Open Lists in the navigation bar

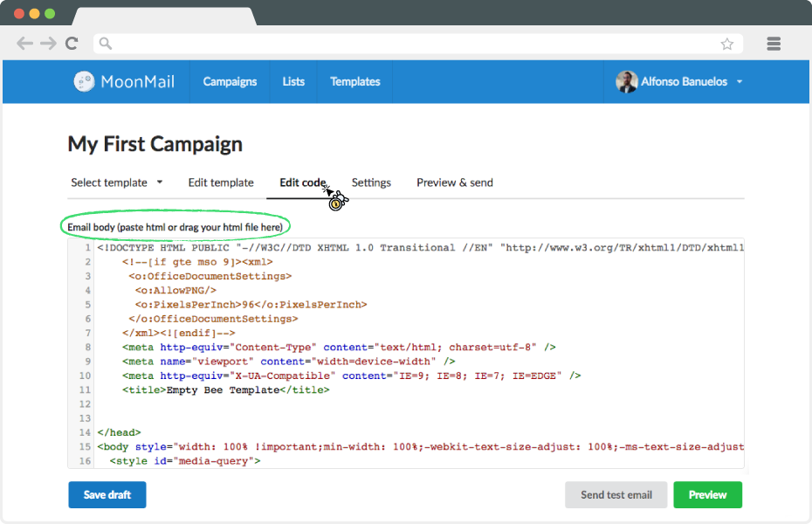[293, 81]
